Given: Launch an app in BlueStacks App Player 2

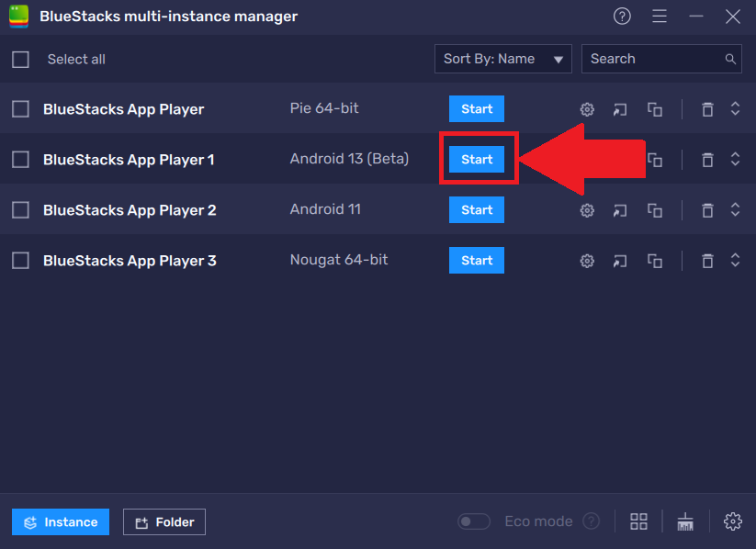Looking at the screenshot, I should coord(619,209).
